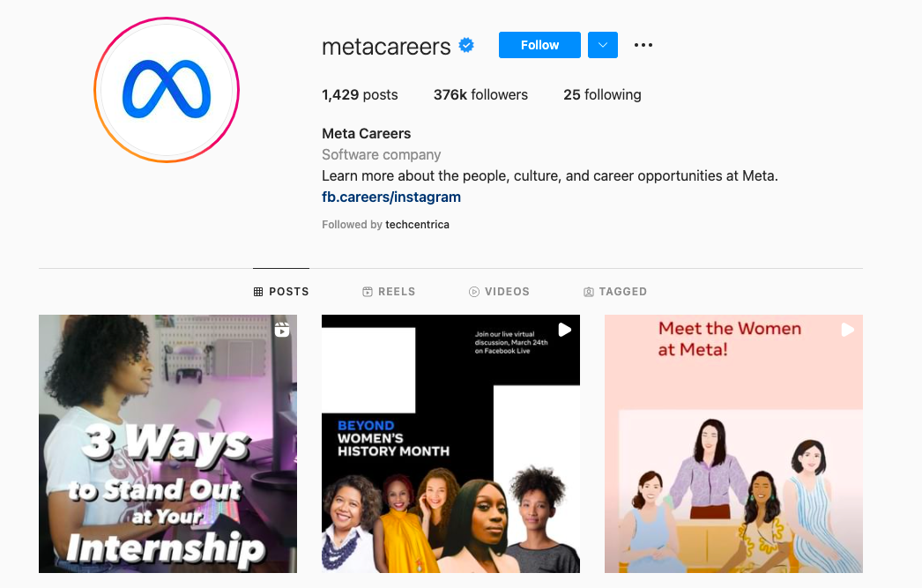This screenshot has width=922, height=588.
Task: Click the reel icon on internship post
Action: [282, 330]
